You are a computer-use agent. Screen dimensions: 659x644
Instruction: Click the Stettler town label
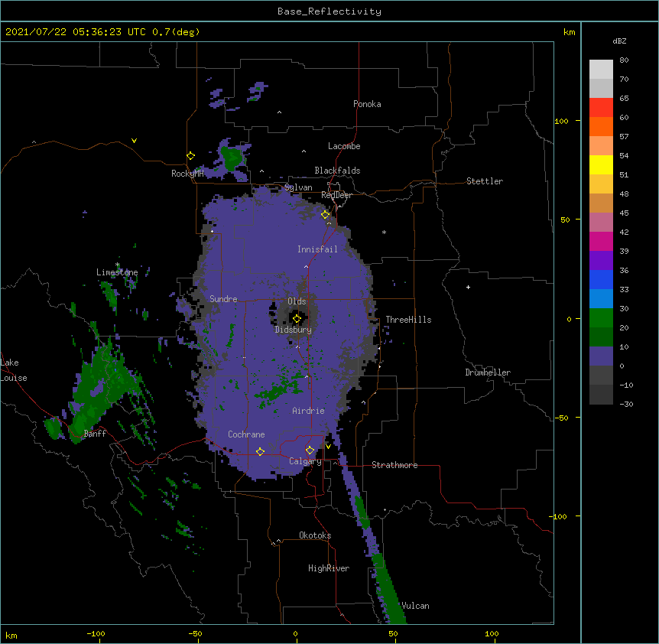pos(485,181)
